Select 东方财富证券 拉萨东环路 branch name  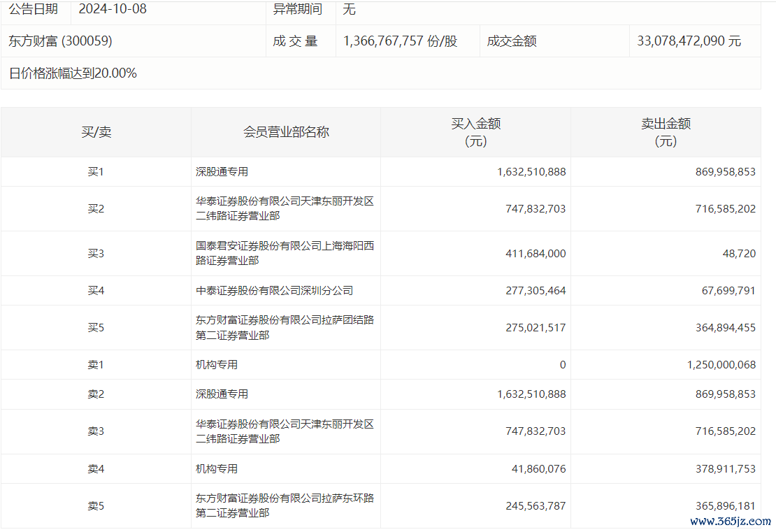click(285, 505)
